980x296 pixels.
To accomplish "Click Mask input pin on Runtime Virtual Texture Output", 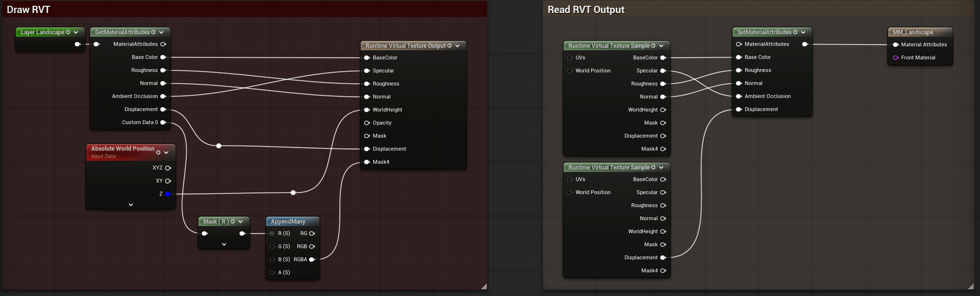I will coord(367,136).
